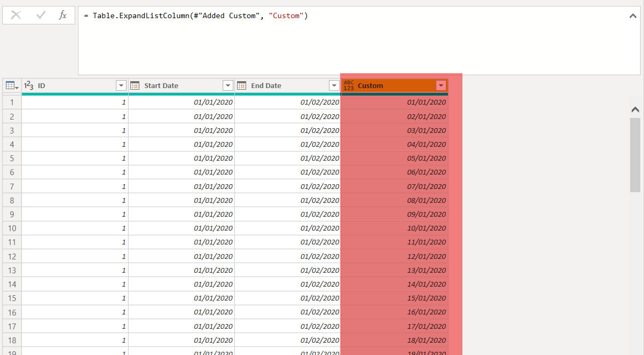
Task: Open the Custom column filter dropdown
Action: pyautogui.click(x=441, y=85)
